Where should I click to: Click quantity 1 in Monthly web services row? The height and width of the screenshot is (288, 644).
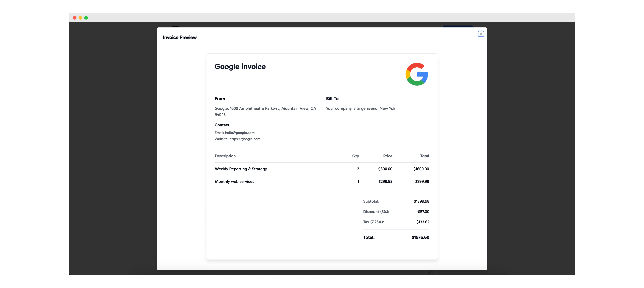358,181
